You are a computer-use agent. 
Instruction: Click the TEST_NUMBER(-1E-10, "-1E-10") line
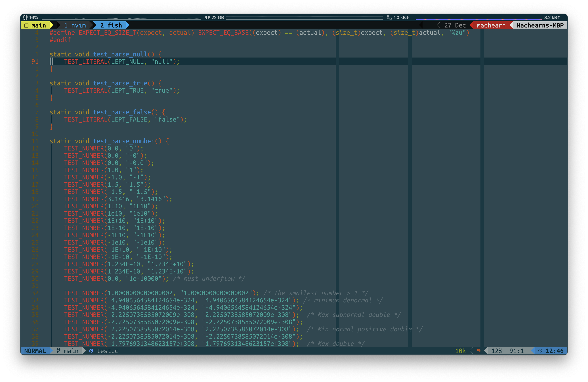118,257
